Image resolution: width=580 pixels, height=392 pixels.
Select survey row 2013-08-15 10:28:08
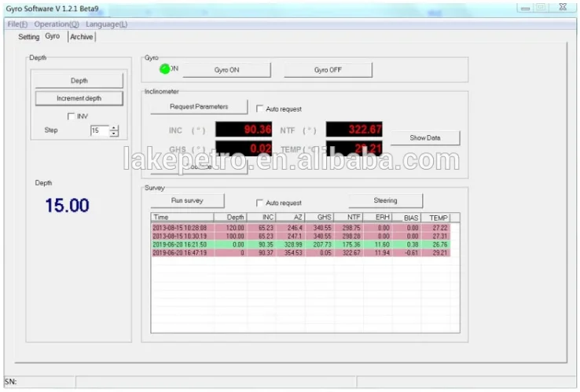click(301, 228)
